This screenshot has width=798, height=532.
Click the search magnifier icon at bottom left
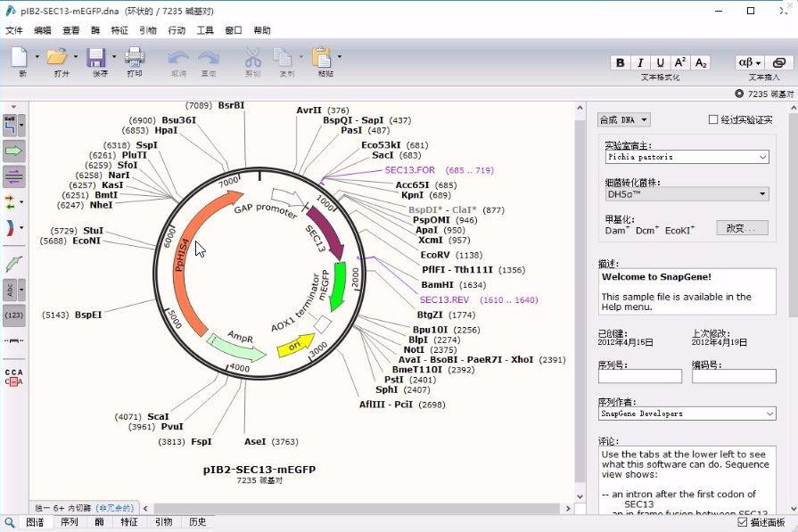tap(9, 523)
